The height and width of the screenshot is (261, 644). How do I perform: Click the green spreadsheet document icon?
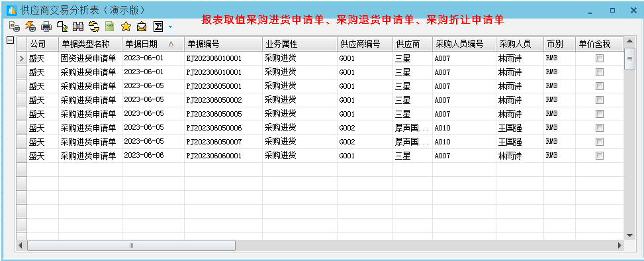pyautogui.click(x=110, y=26)
